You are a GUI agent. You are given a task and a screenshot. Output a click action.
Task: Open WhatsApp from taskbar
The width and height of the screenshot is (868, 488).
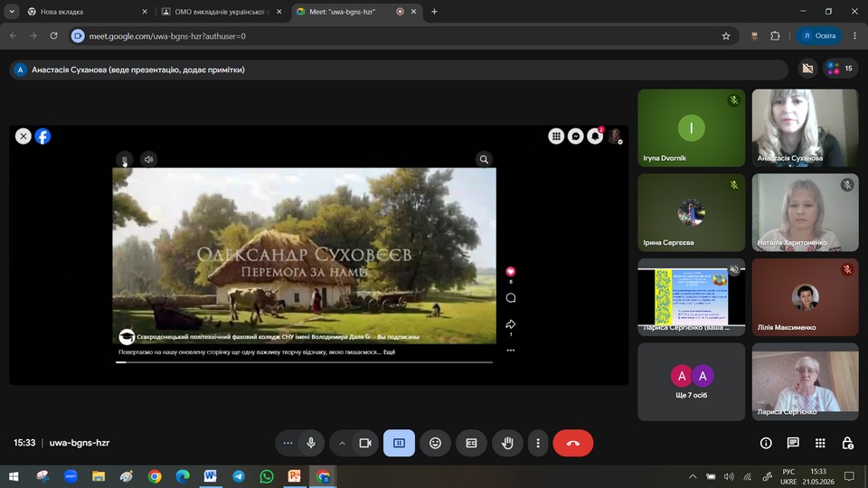pos(266,476)
